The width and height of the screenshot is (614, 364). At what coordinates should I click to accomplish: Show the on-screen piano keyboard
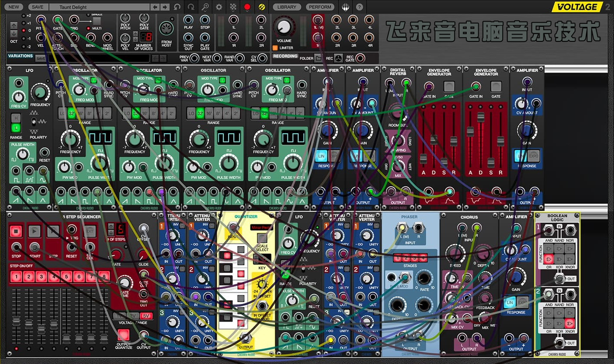point(345,7)
